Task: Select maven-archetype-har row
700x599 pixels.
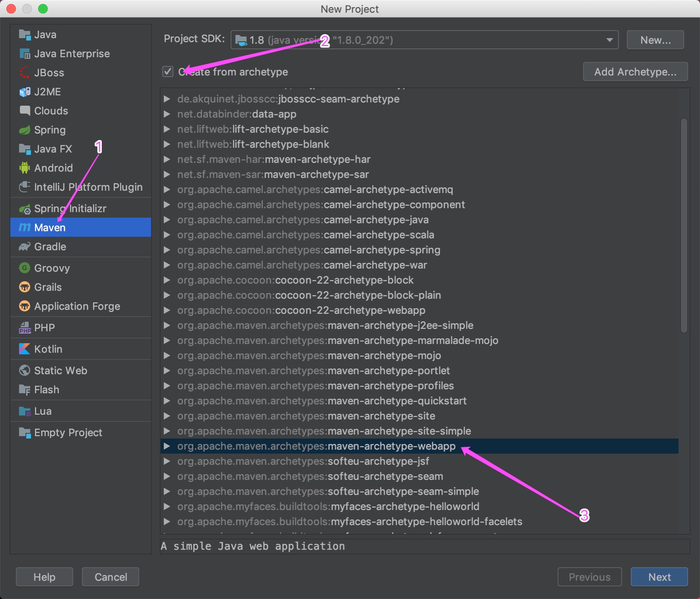Action: pyautogui.click(x=419, y=159)
